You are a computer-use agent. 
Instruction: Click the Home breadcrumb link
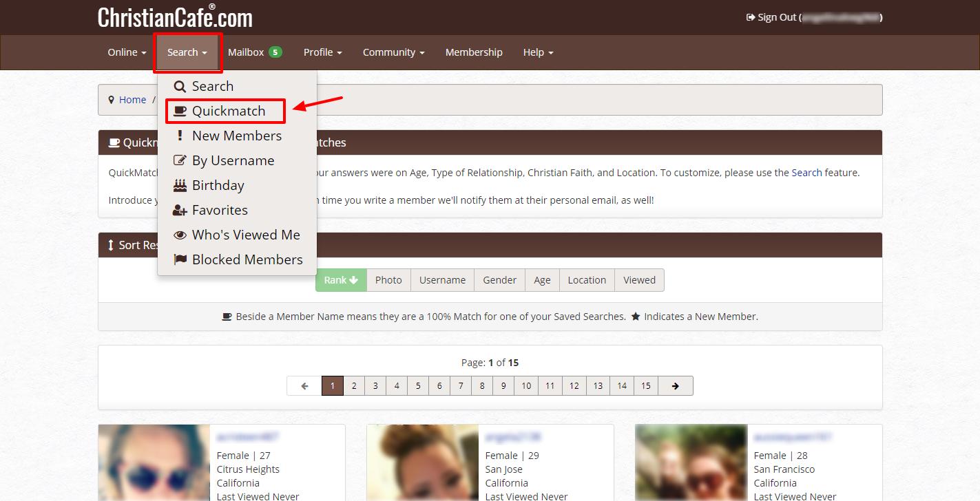132,100
